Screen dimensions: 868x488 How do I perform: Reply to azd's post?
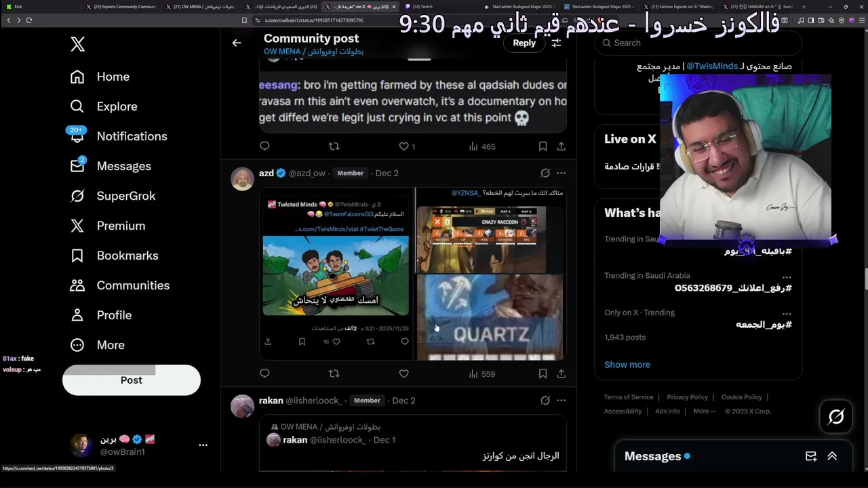(264, 373)
